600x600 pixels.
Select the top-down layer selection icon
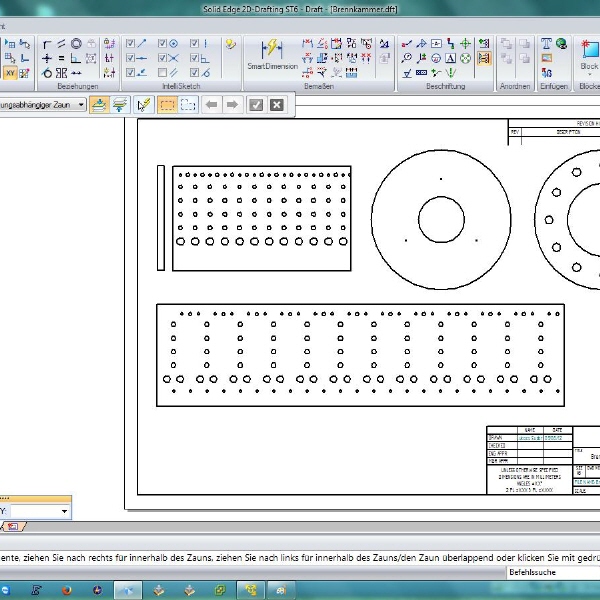(99, 104)
